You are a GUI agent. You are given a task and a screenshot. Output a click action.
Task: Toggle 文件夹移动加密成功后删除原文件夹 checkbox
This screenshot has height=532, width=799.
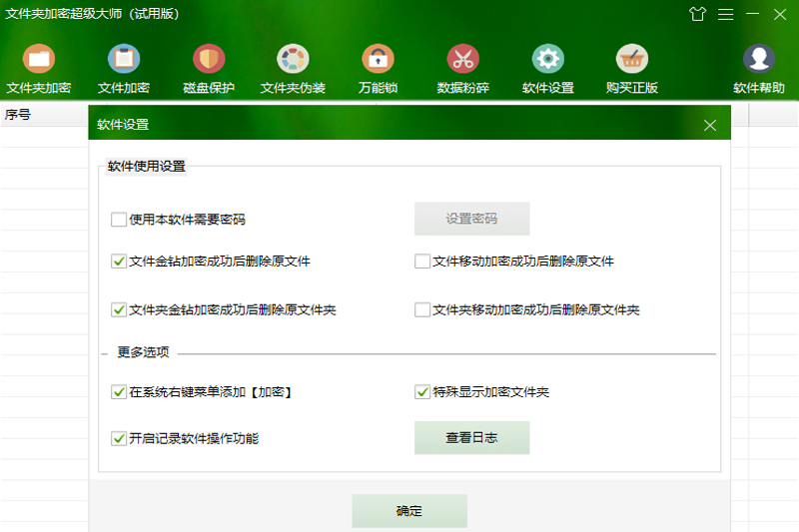click(x=422, y=310)
